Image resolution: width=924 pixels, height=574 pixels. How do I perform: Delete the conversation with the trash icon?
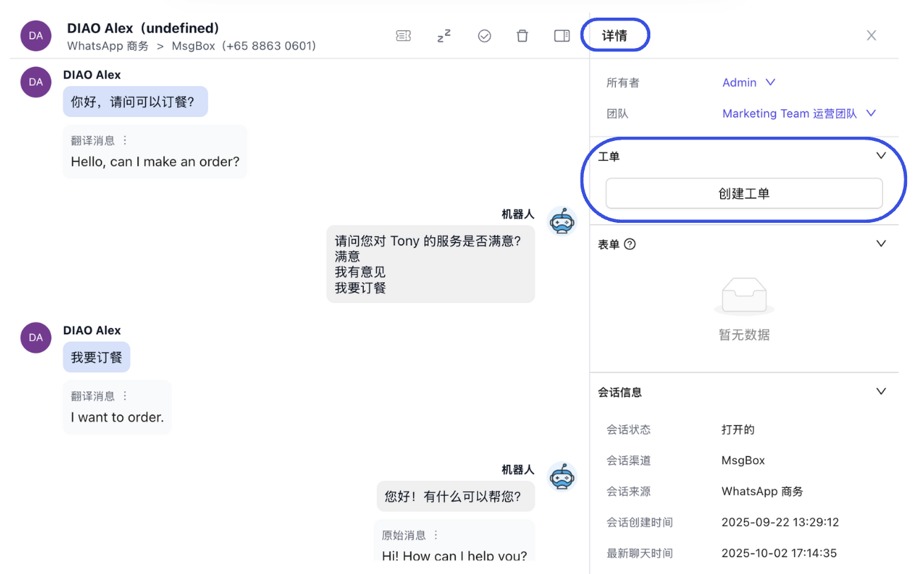522,35
